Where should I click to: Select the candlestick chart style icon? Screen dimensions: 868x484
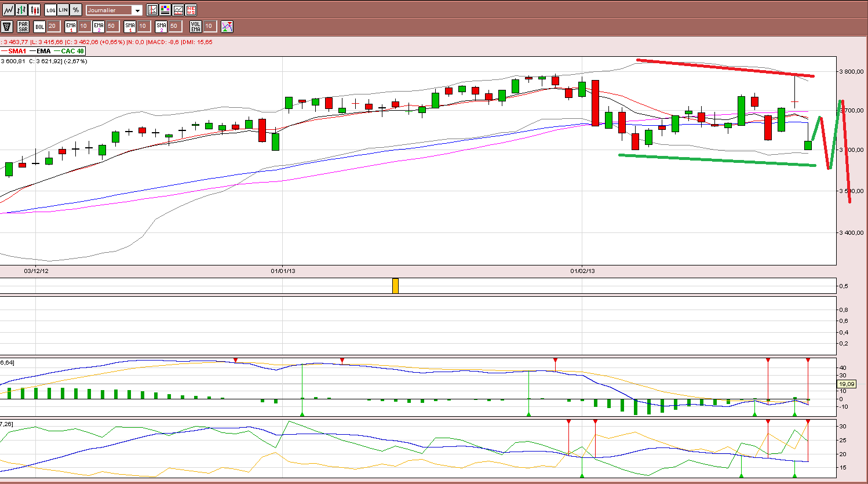pos(35,10)
